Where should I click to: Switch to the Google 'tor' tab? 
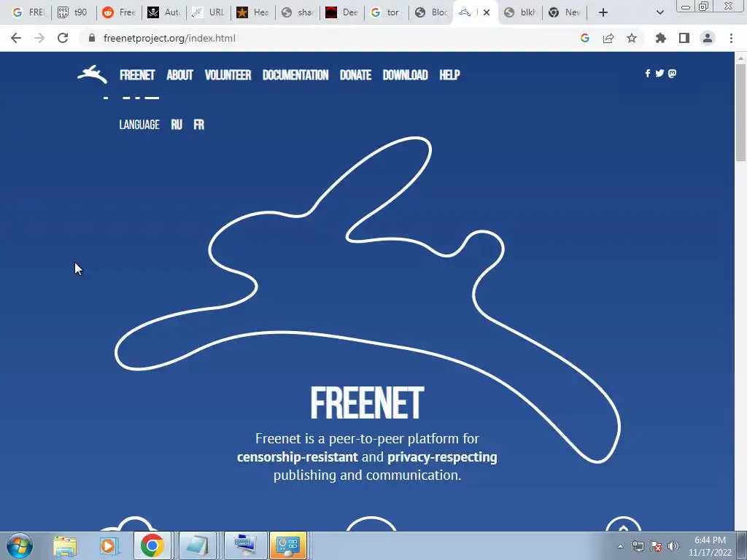click(x=386, y=12)
